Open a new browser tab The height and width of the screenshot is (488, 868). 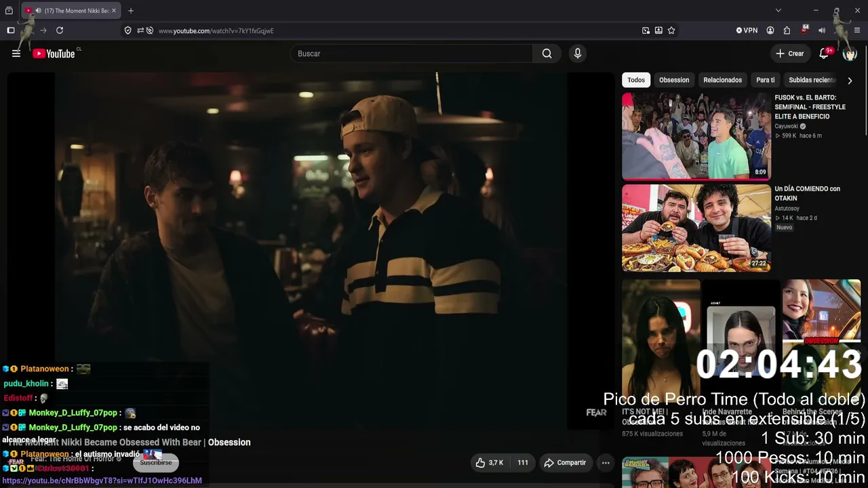pyautogui.click(x=131, y=11)
